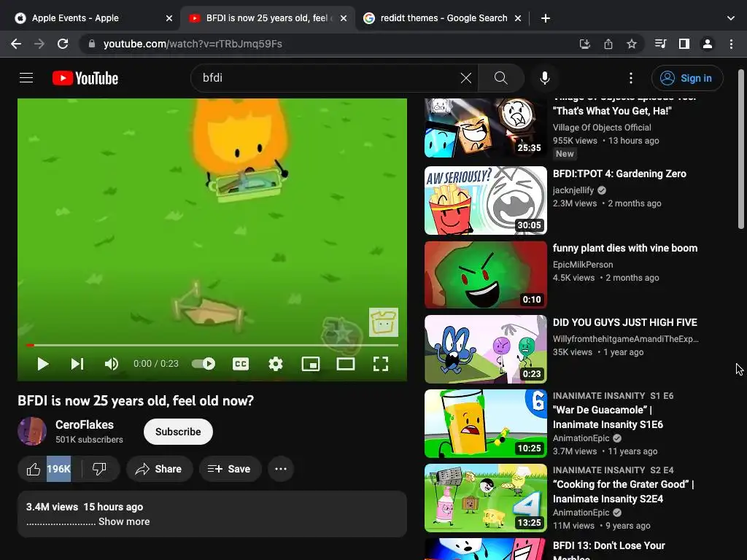Open YouTube hamburger guide menu
Screen dimensions: 747x560
pos(26,77)
